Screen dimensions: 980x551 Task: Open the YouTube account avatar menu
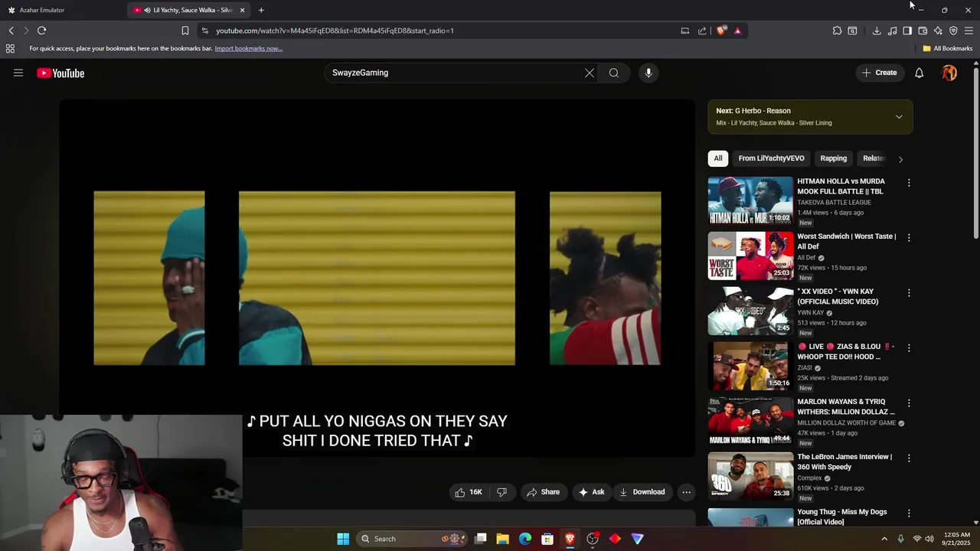949,73
